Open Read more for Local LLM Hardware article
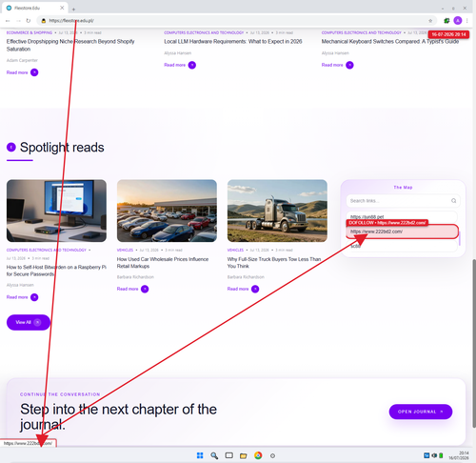This screenshot has height=463, width=476. tap(175, 65)
